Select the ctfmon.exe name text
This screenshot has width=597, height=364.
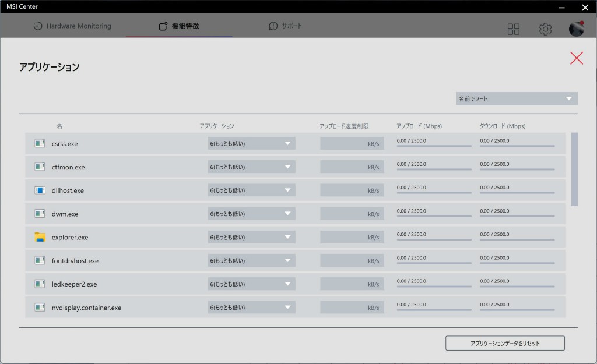click(68, 167)
